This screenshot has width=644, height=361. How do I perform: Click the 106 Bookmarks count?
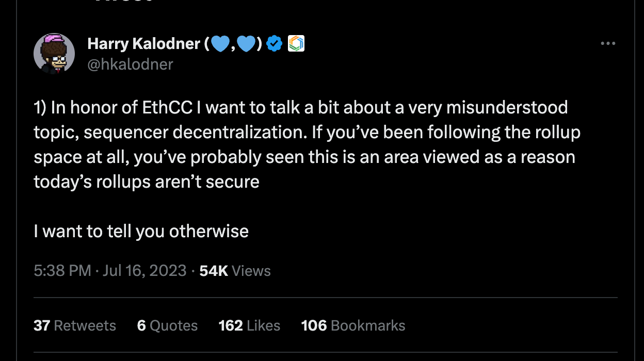coord(353,325)
